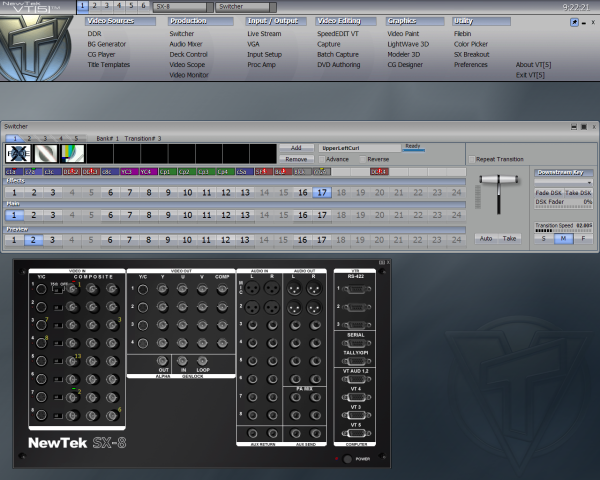This screenshot has height=480, width=600.
Task: Click About VT[5]
Action: 533,65
